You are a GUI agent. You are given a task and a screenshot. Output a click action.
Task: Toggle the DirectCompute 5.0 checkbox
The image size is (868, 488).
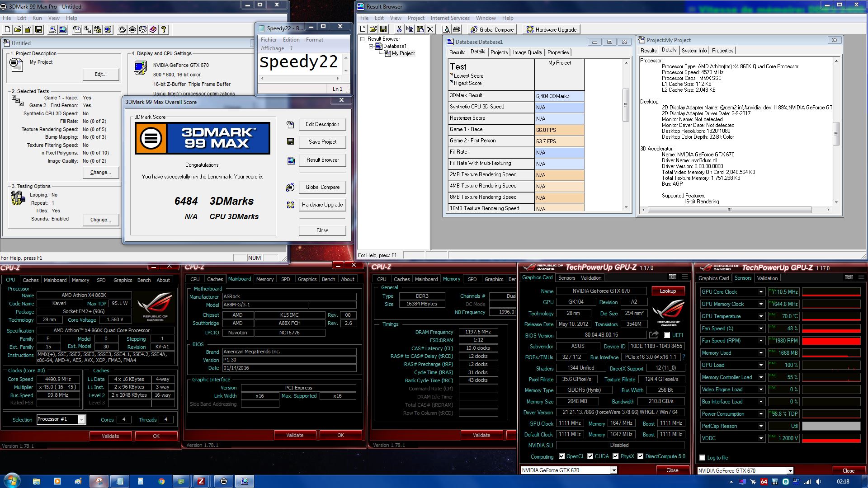640,456
